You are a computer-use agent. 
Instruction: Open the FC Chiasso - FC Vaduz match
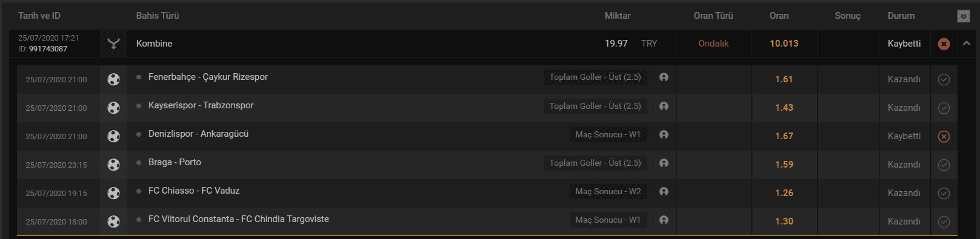(194, 191)
